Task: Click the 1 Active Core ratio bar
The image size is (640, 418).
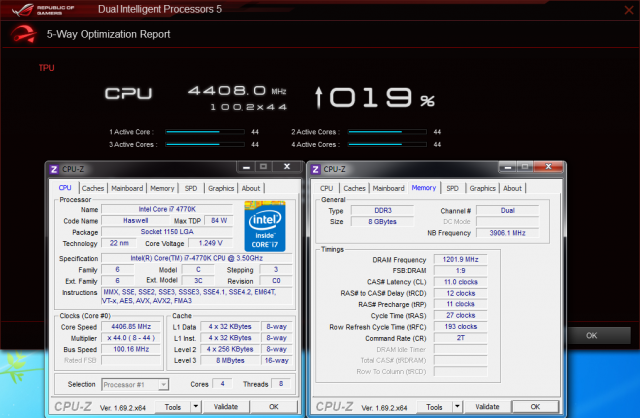Action: 205,132
